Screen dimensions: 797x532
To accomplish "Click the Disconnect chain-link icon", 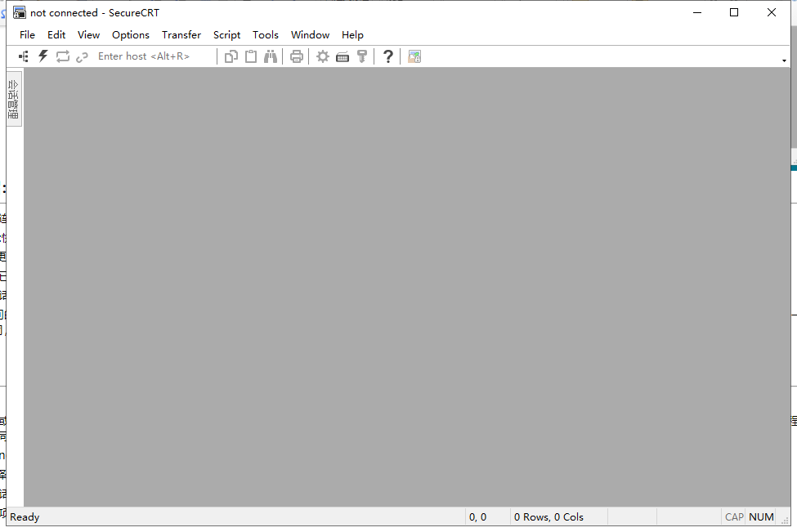I will 82,57.
